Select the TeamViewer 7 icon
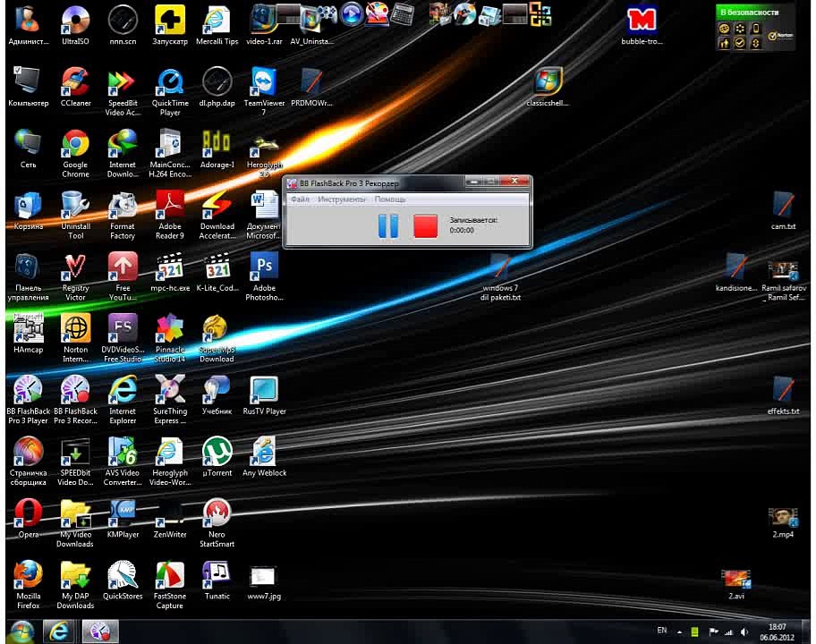This screenshot has width=816, height=644. click(x=264, y=92)
